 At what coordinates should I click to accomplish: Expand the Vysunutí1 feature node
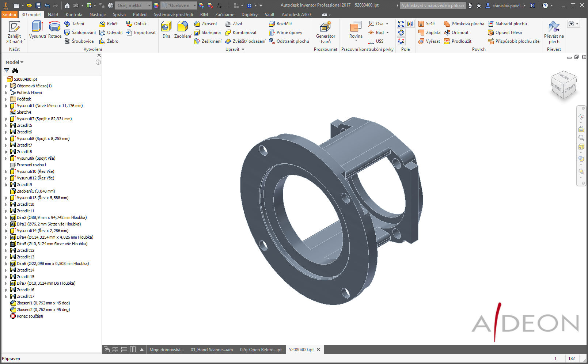click(6, 106)
